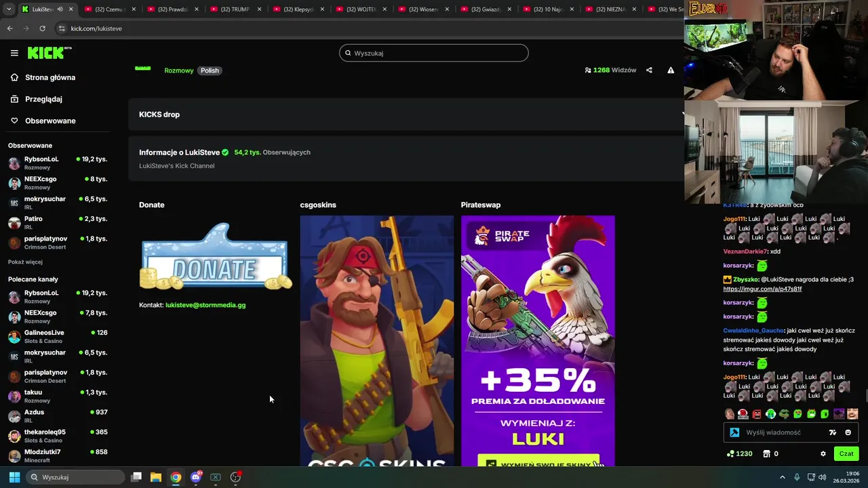Image resolution: width=868 pixels, height=488 pixels.
Task: Click the Donate banner image
Action: (x=216, y=258)
